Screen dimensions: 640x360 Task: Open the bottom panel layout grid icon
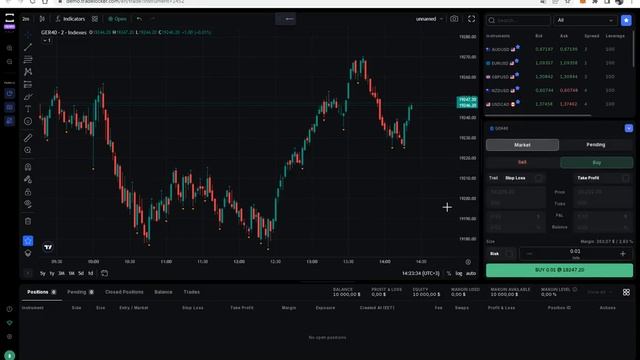626,292
